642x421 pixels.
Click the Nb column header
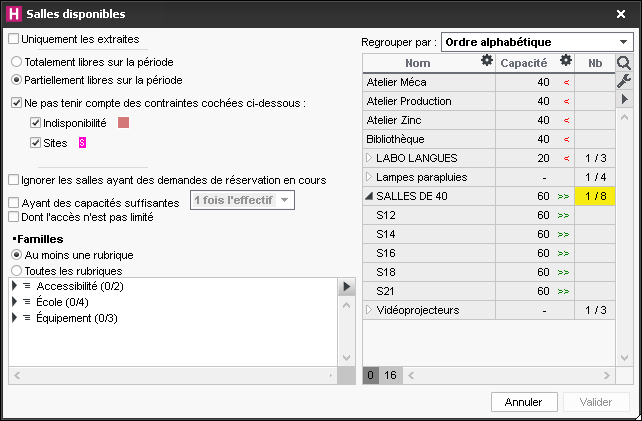[x=595, y=63]
